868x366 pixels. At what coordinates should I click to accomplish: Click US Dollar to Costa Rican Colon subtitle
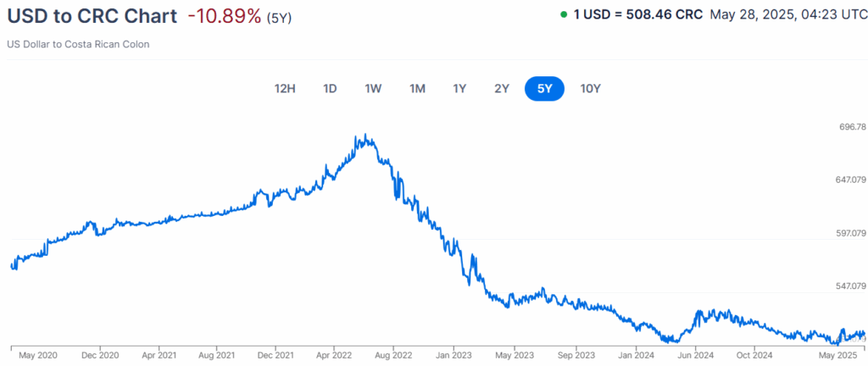tap(78, 44)
